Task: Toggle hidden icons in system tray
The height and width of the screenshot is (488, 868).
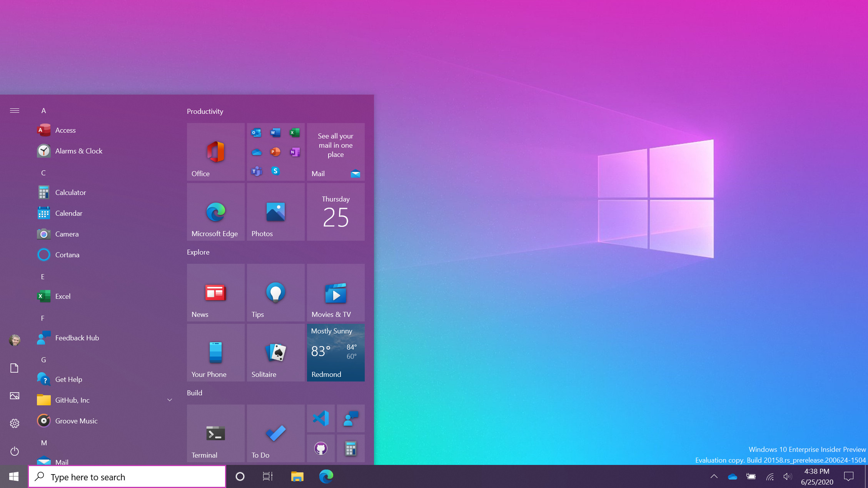Action: coord(714,477)
